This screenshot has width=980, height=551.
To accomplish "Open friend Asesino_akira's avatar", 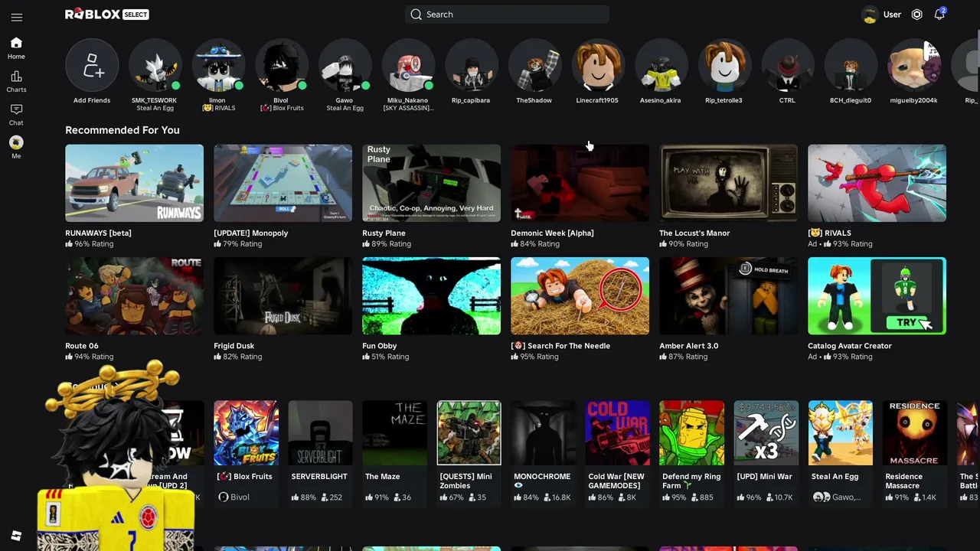I will tap(661, 66).
